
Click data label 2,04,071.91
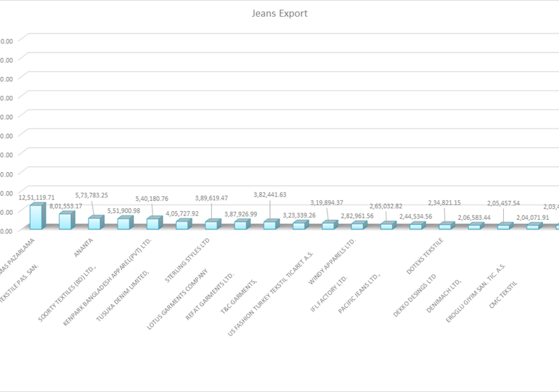533,218
